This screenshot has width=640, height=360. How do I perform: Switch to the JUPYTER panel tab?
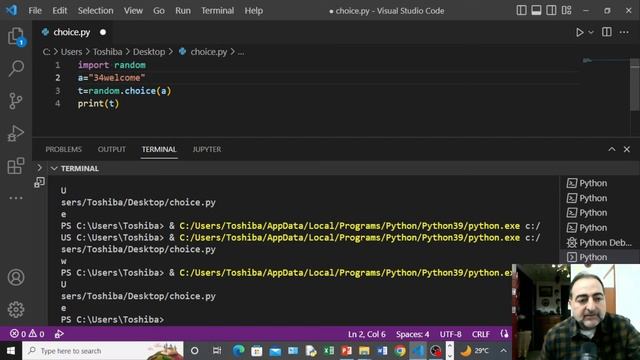click(207, 149)
